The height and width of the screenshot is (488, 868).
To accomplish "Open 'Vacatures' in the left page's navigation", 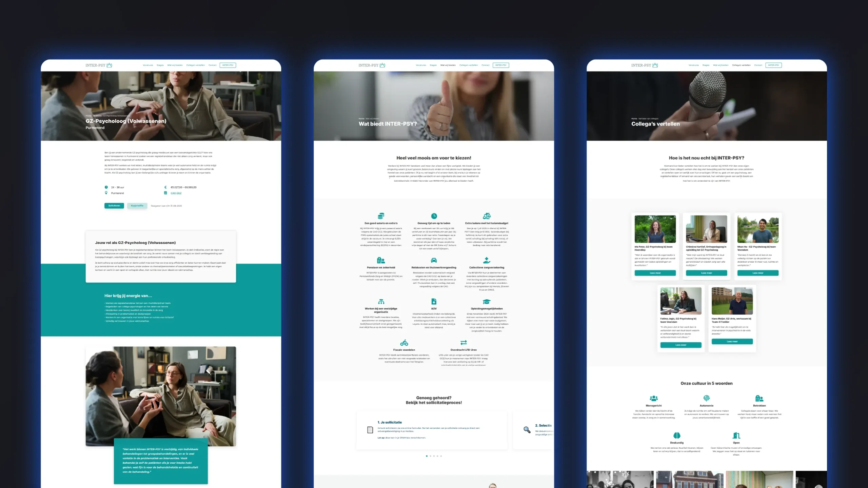I will click(148, 65).
